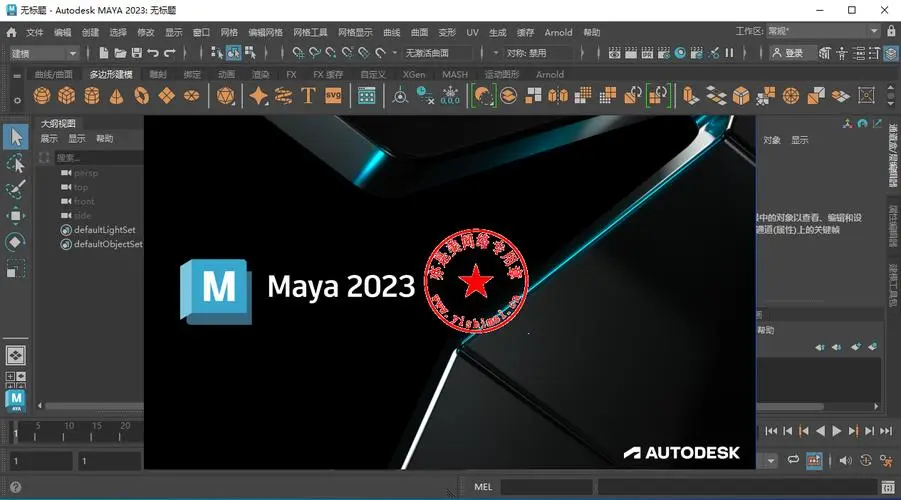Select defaultLightSet in the outliner
The image size is (901, 500).
[104, 230]
